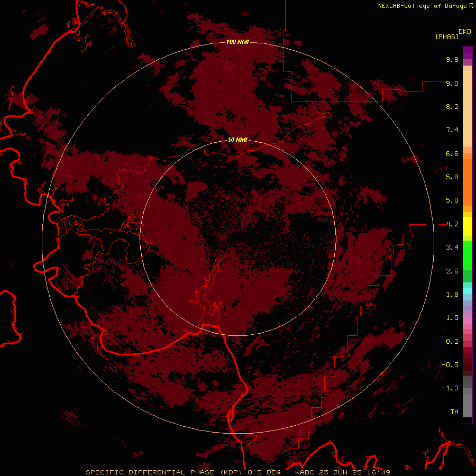Viewport: 476px width, 476px height.
Task: Click the 9.0 value on the color scale
Action: pyautogui.click(x=452, y=83)
